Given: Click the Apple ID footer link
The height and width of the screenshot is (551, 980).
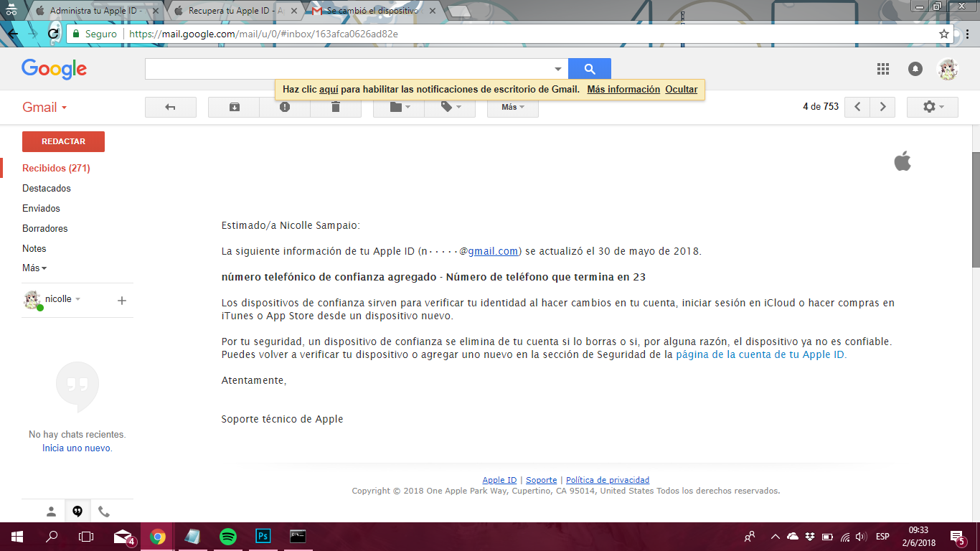Looking at the screenshot, I should (x=499, y=480).
